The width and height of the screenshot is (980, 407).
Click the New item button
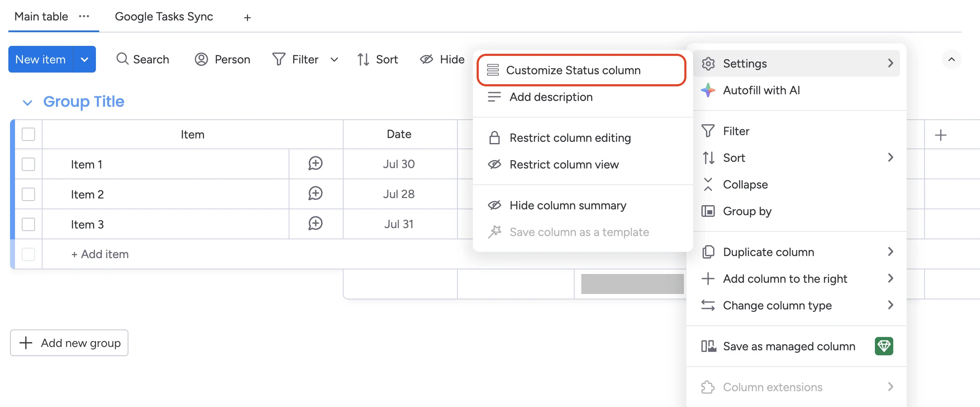point(40,59)
